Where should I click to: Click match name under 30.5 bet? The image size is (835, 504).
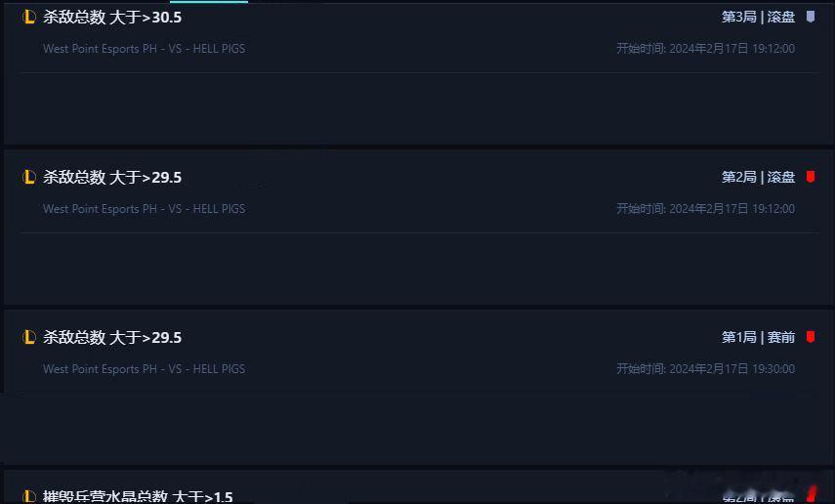click(145, 49)
